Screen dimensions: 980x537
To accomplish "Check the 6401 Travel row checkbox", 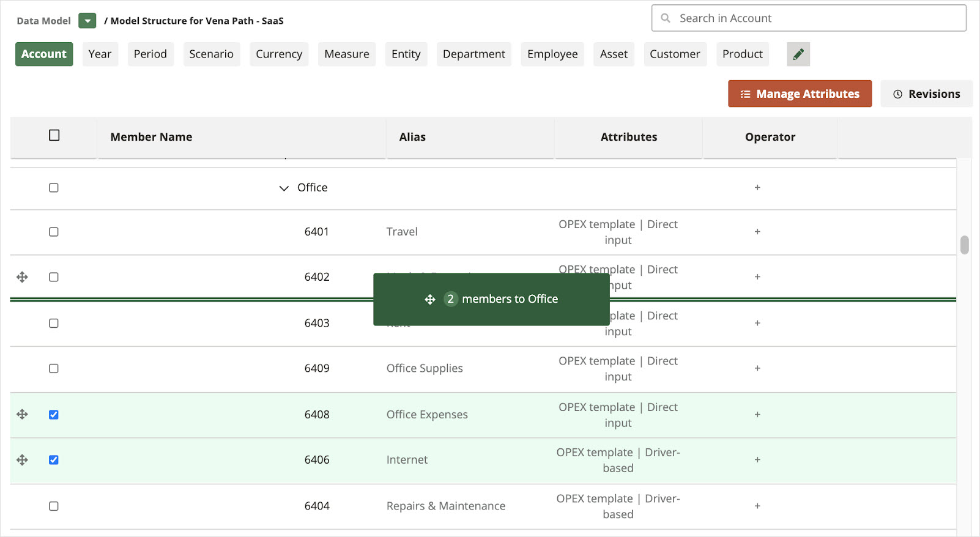I will [54, 232].
